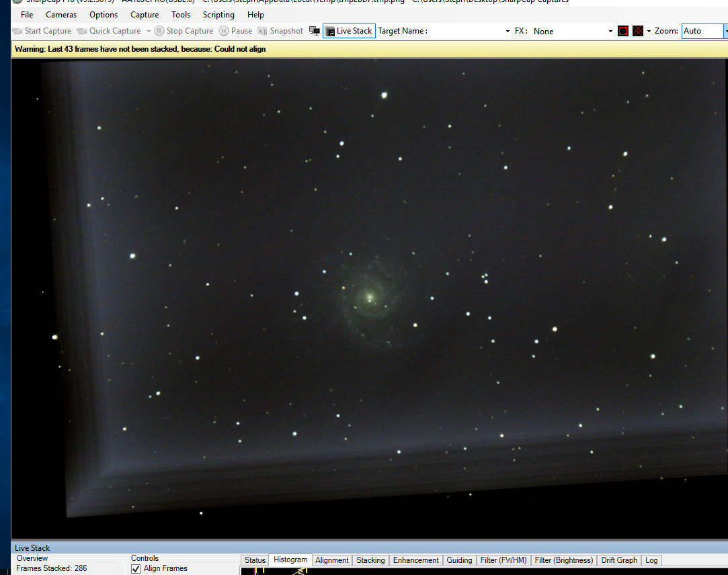This screenshot has height=575, width=728.
Task: Click the Live Stack panel header
Action: click(x=369, y=547)
